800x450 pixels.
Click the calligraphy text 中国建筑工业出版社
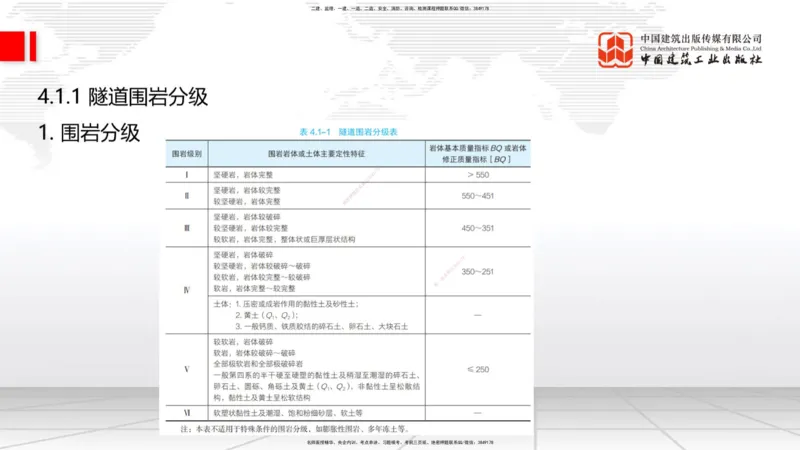pyautogui.click(x=701, y=59)
